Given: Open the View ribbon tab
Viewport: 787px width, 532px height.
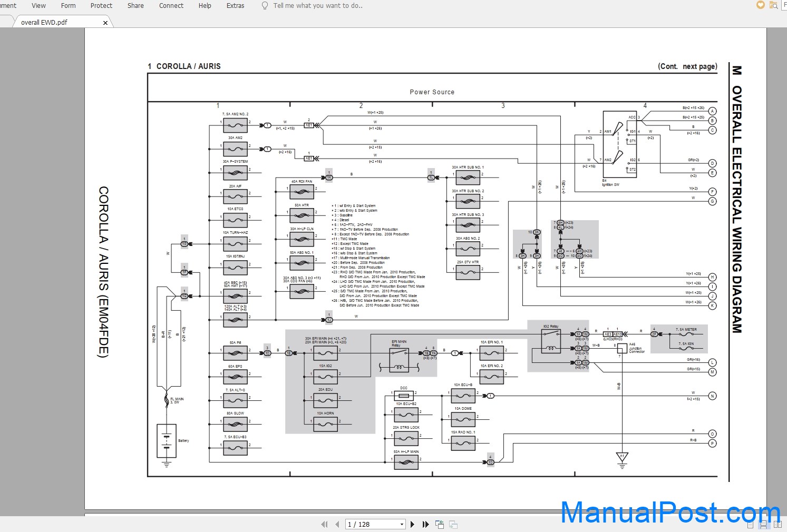Looking at the screenshot, I should pyautogui.click(x=38, y=6).
